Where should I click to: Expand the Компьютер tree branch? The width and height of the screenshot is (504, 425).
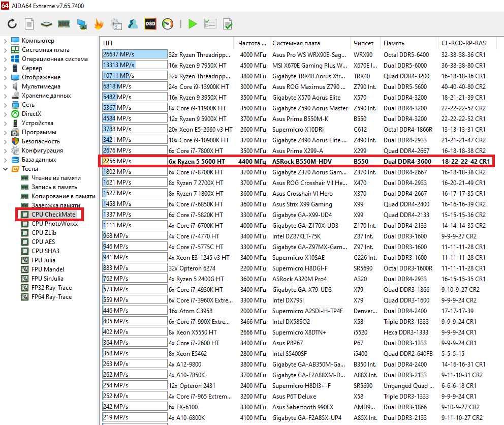point(5,41)
